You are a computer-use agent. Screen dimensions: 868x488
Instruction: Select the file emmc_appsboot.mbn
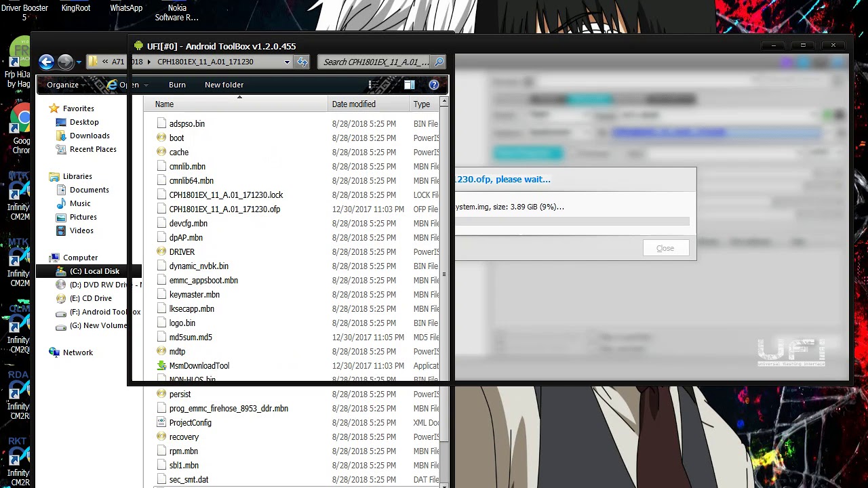pyautogui.click(x=203, y=280)
